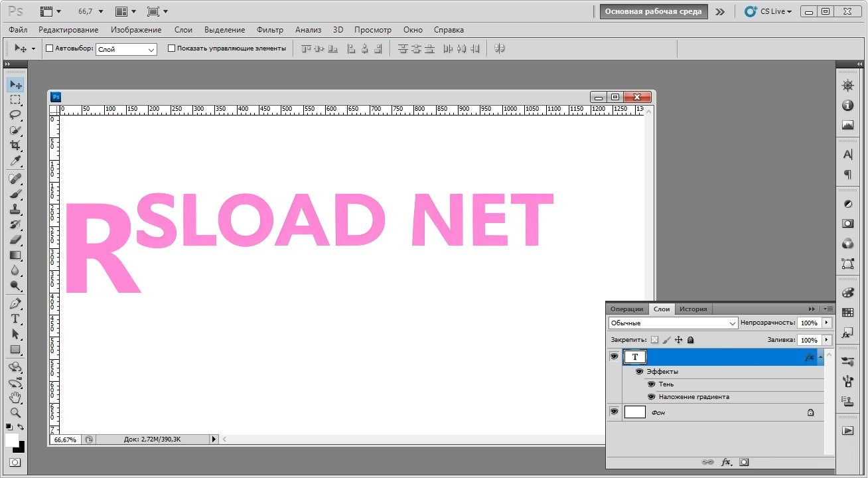Viewport: 868px width, 478px height.
Task: Activate the Gradient tool
Action: coord(15,255)
